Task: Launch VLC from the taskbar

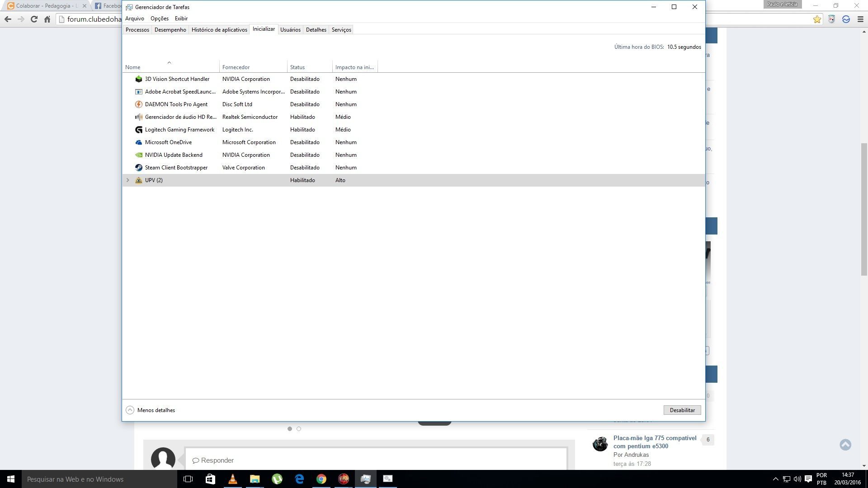Action: coord(232,479)
